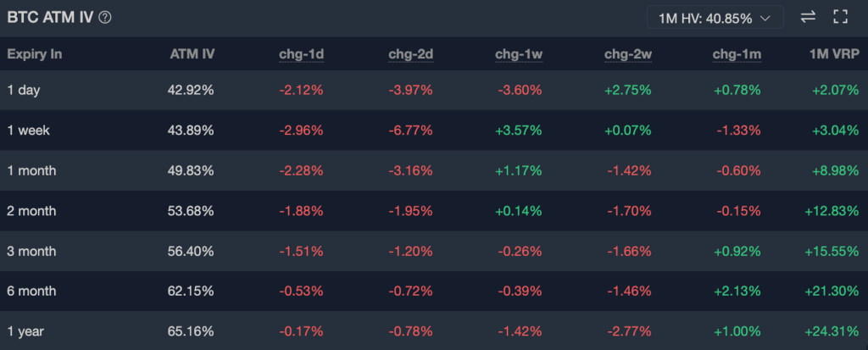The image size is (868, 350).
Task: Click the swap arrows icon
Action: point(808,17)
